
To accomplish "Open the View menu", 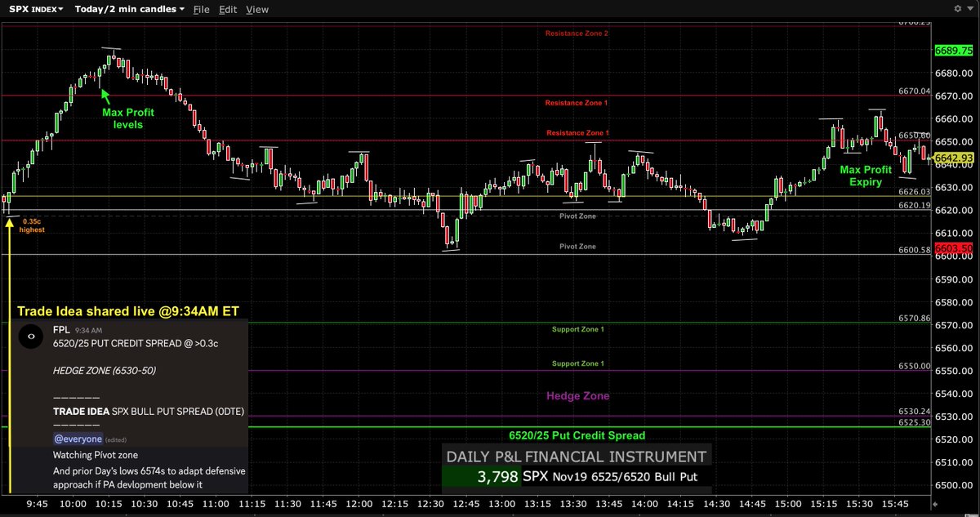I will 257,9.
